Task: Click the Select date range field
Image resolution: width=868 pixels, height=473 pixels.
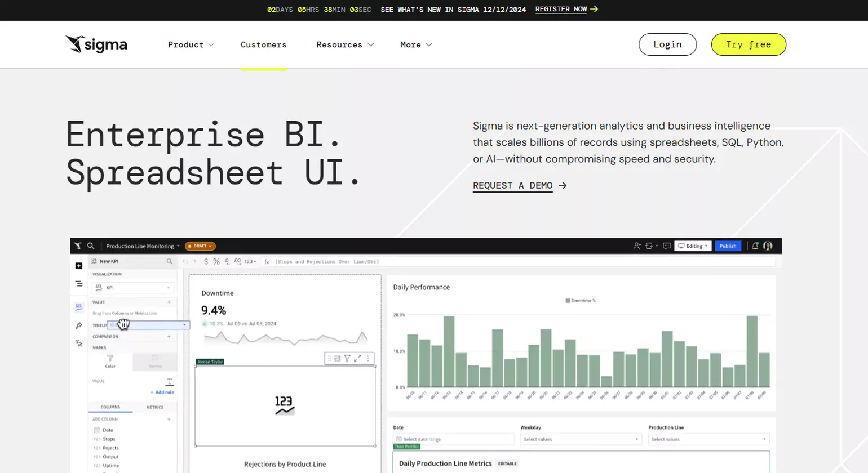Action: coord(453,439)
